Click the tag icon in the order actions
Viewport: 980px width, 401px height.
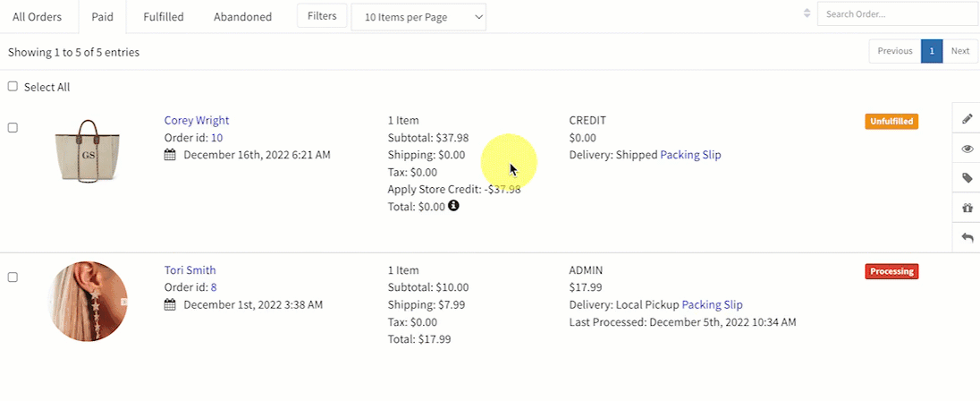coord(967,178)
